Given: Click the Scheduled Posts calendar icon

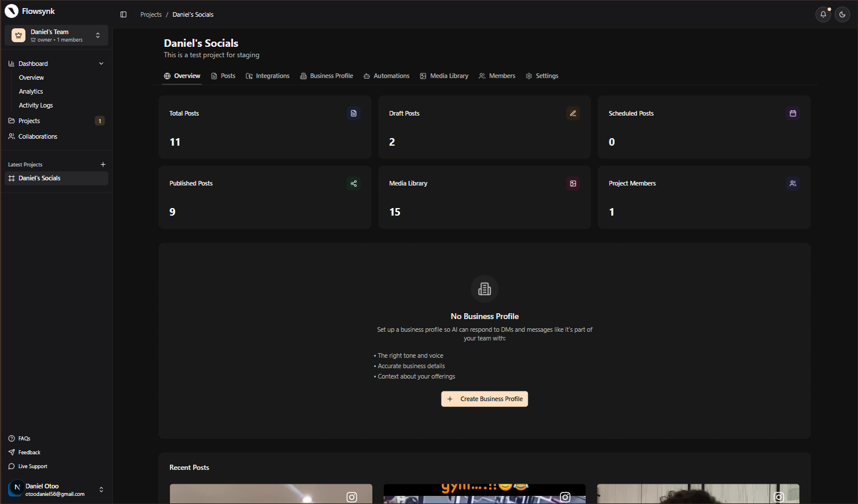Looking at the screenshot, I should [x=793, y=113].
